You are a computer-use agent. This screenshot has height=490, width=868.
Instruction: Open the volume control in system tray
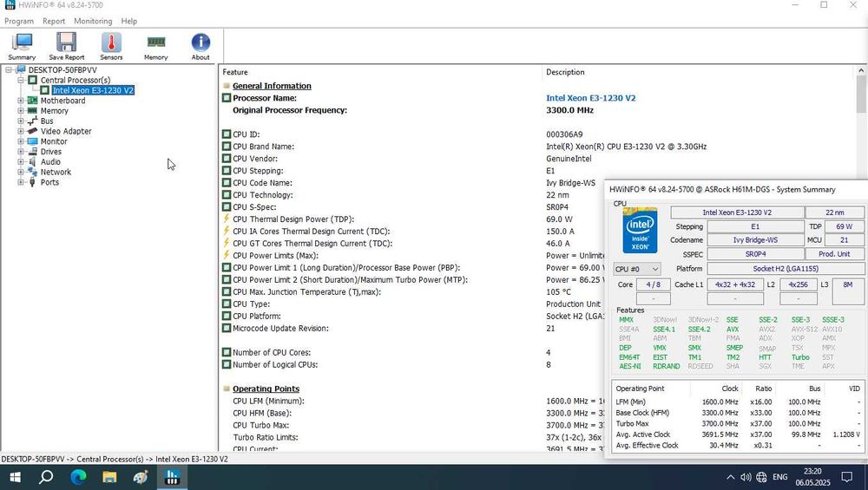[746, 477]
